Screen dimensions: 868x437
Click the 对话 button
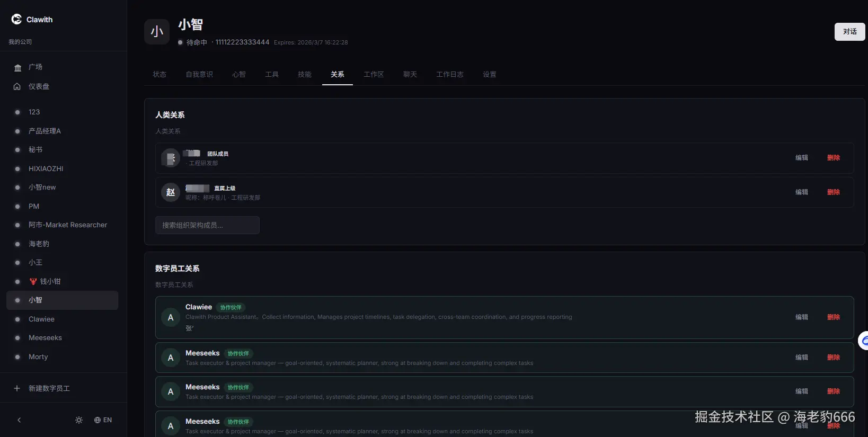pos(850,32)
